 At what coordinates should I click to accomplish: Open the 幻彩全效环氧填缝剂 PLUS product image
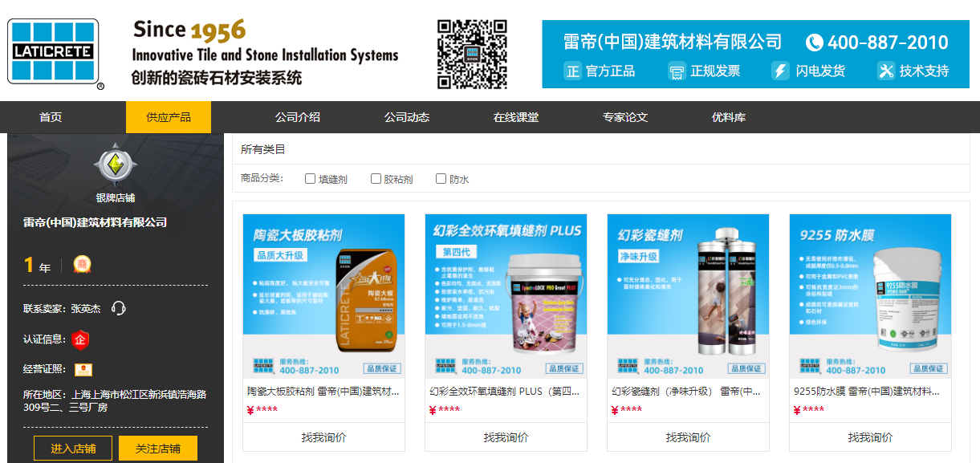tap(506, 296)
